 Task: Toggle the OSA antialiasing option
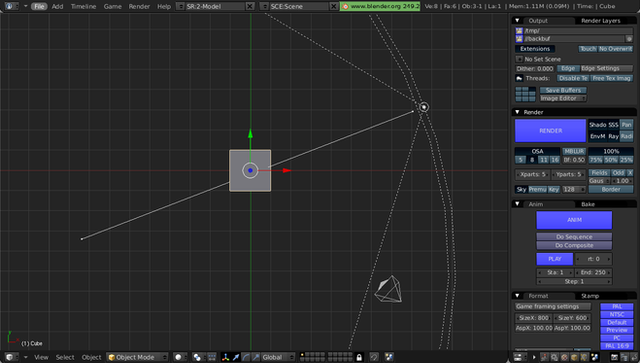click(x=537, y=151)
